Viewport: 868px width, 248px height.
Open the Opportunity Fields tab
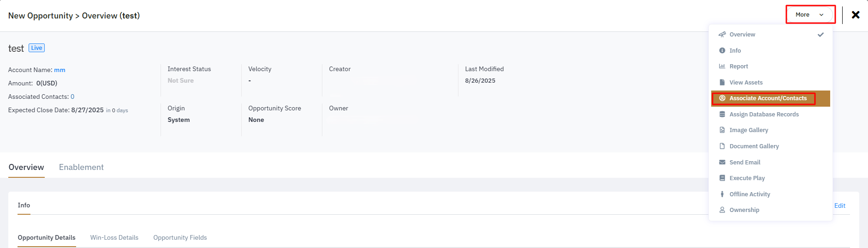[x=180, y=238]
